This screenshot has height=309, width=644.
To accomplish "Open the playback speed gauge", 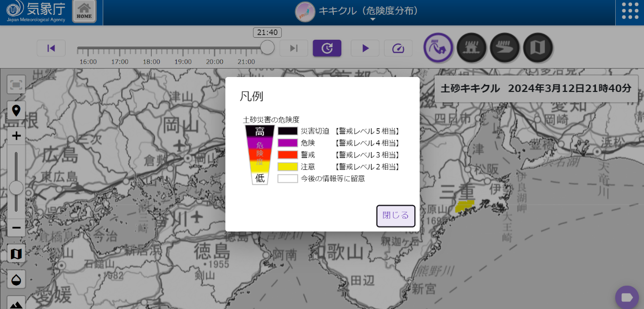I will pyautogui.click(x=398, y=48).
